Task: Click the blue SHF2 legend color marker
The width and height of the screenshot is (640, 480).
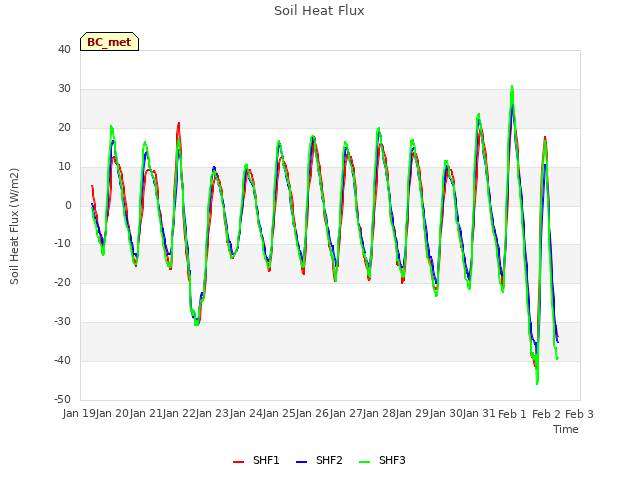Action: 301,462
